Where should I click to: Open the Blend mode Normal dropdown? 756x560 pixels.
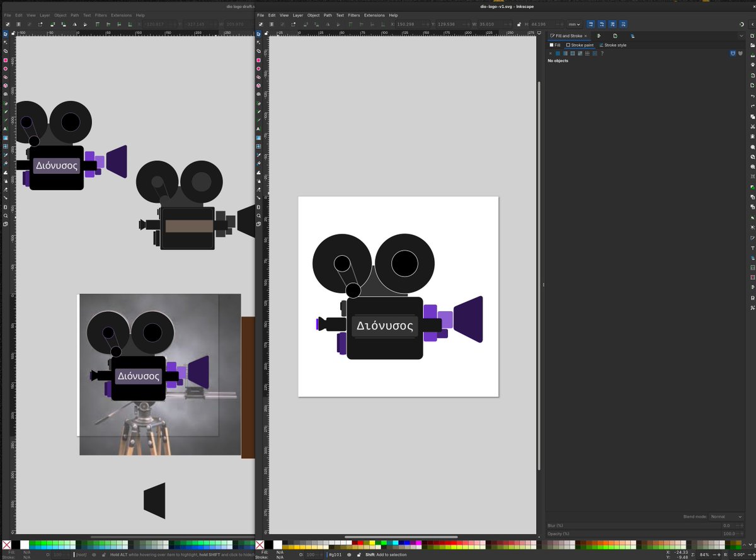point(725,517)
